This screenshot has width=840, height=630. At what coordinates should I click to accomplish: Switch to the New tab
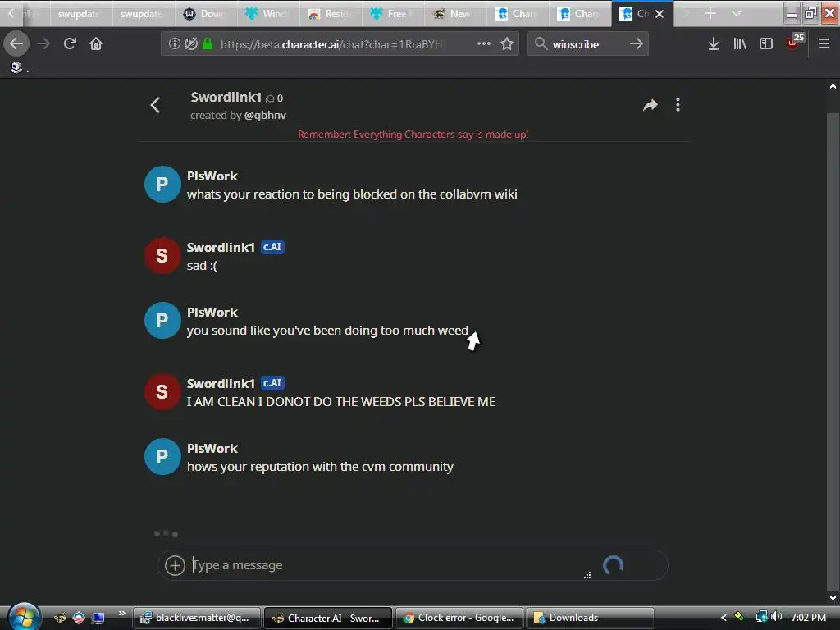pos(454,13)
